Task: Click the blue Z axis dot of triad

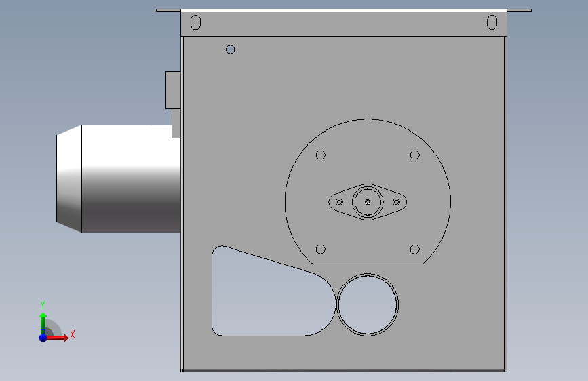Action: (x=43, y=338)
